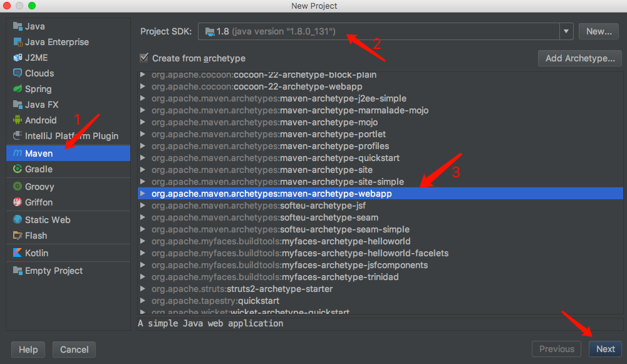Click the J2ME icon in the sidebar
The image size is (627, 364).
18,58
